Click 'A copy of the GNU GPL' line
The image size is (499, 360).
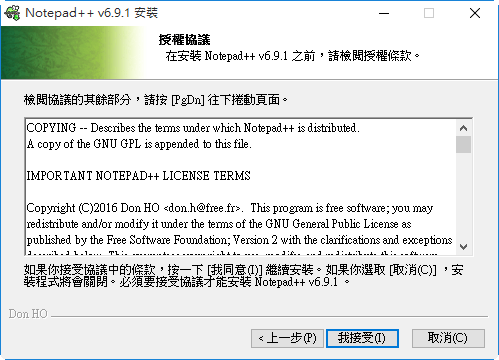pyautogui.click(x=139, y=144)
